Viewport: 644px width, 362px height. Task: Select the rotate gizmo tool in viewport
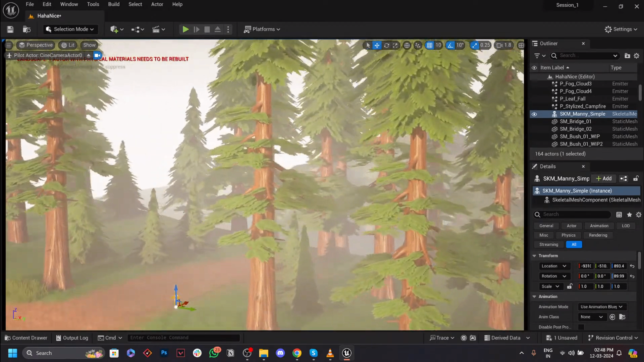(386, 45)
